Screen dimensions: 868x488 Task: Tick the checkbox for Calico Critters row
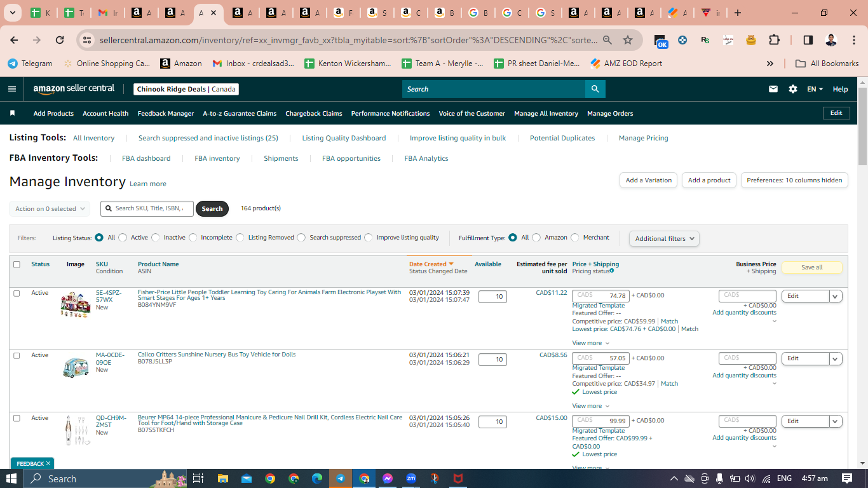click(17, 356)
